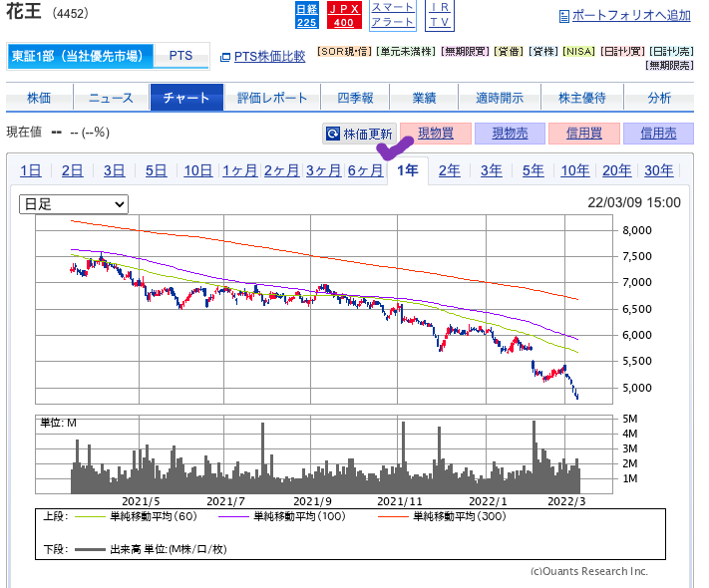Show the 5年 chart period
The height and width of the screenshot is (588, 709).
tap(533, 170)
